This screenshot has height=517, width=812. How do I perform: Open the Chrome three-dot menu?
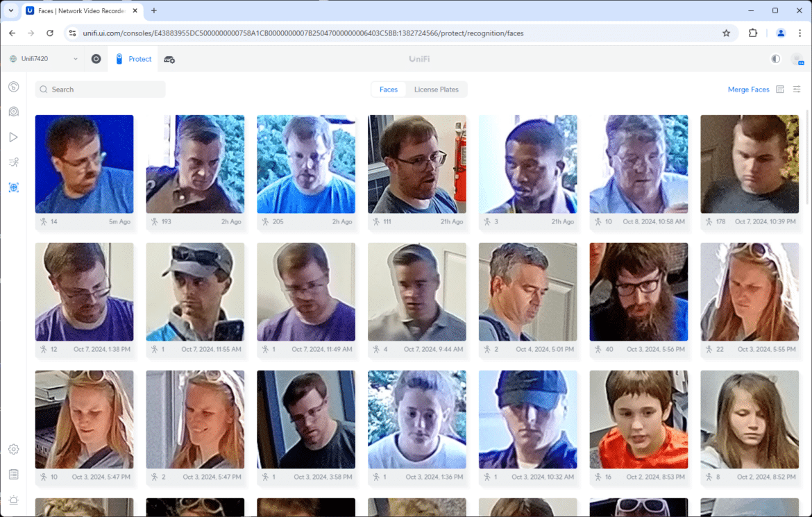[x=800, y=33]
